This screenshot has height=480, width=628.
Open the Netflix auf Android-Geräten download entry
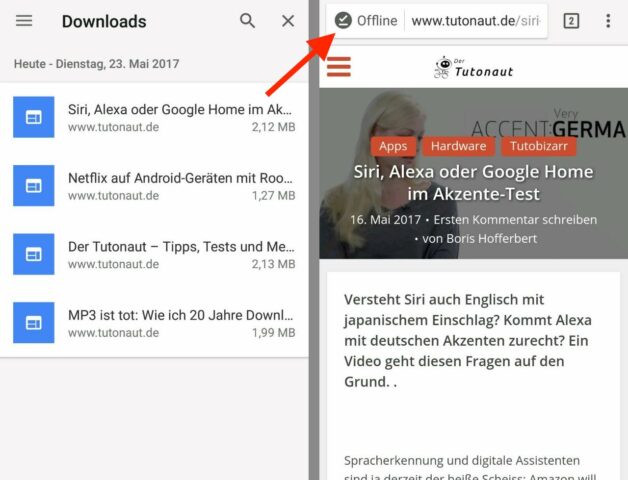click(x=180, y=186)
